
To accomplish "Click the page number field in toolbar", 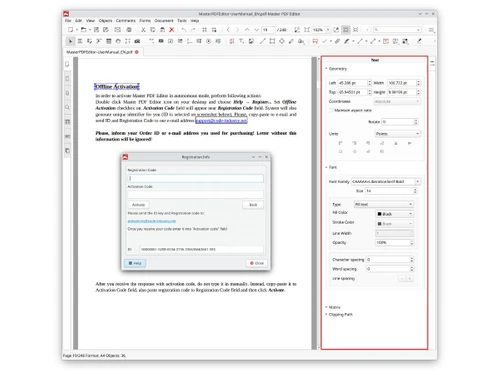I will tap(268, 30).
